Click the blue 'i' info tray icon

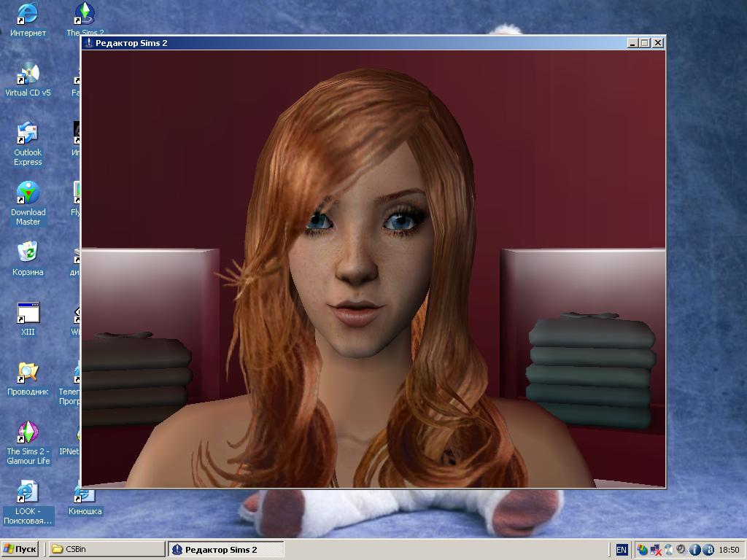click(x=694, y=550)
